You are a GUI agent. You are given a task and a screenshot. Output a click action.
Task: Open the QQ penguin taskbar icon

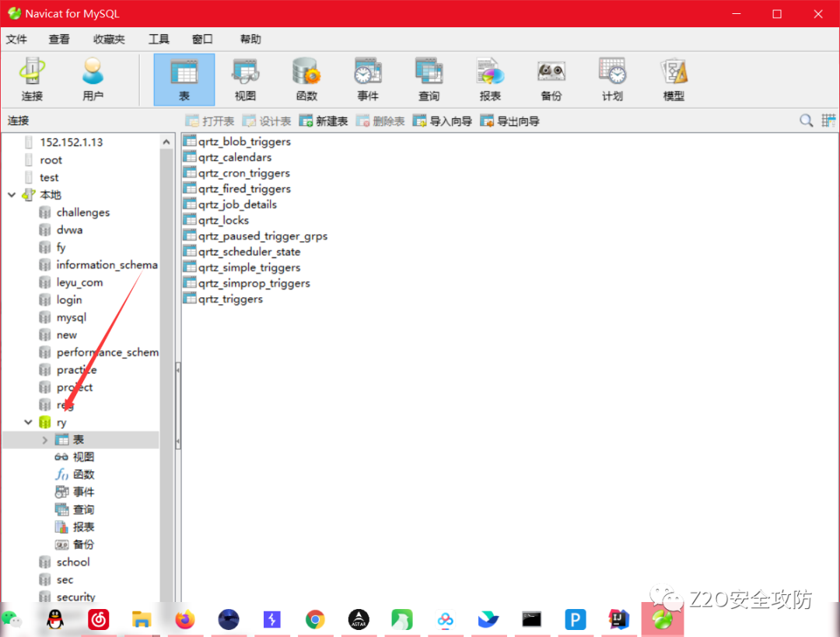(x=54, y=619)
